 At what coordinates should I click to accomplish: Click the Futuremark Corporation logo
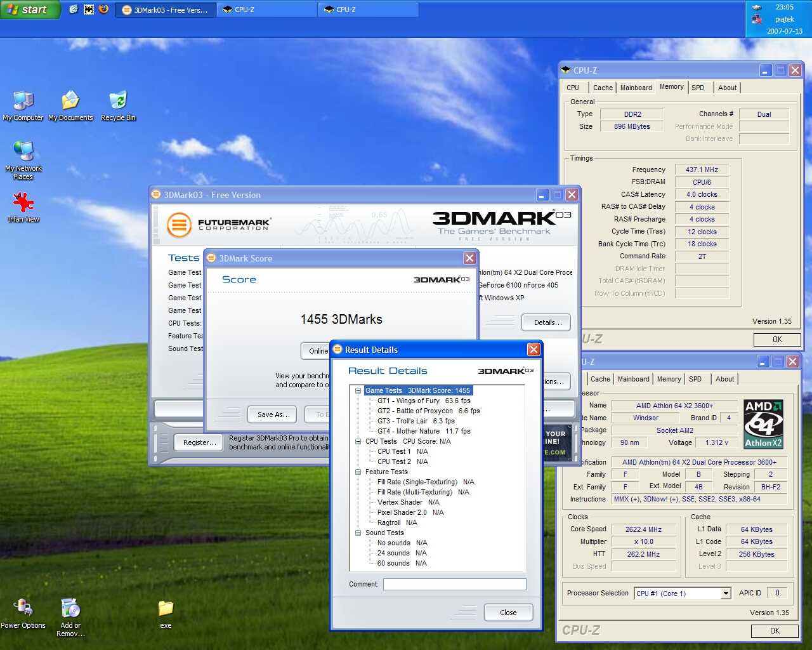[219, 224]
